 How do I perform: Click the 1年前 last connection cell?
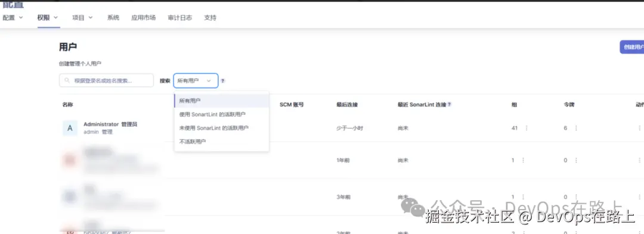(x=343, y=160)
